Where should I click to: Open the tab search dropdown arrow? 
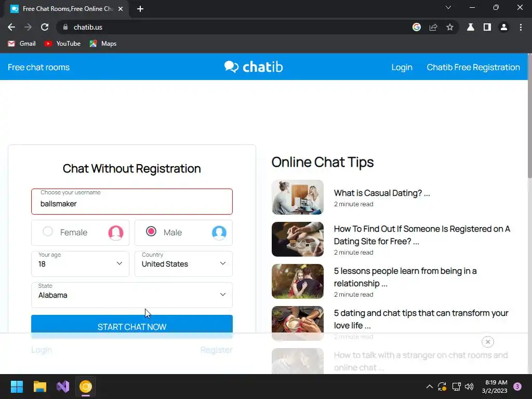click(448, 7)
